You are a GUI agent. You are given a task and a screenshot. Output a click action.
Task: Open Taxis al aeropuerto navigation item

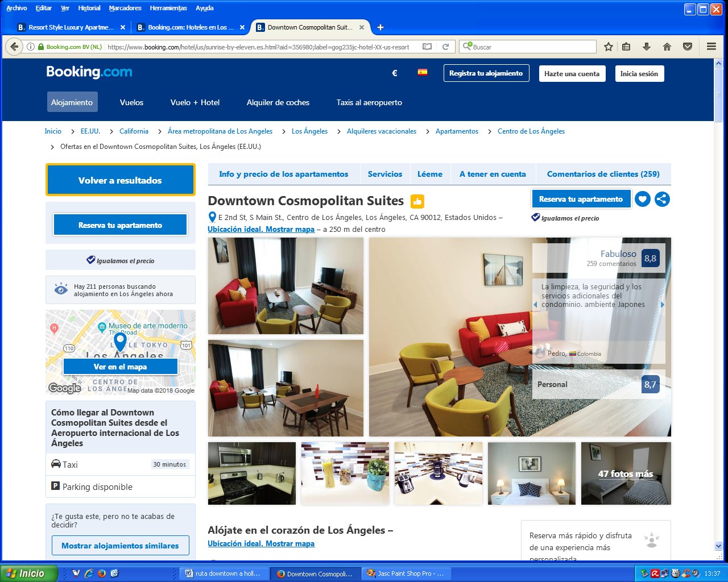369,102
